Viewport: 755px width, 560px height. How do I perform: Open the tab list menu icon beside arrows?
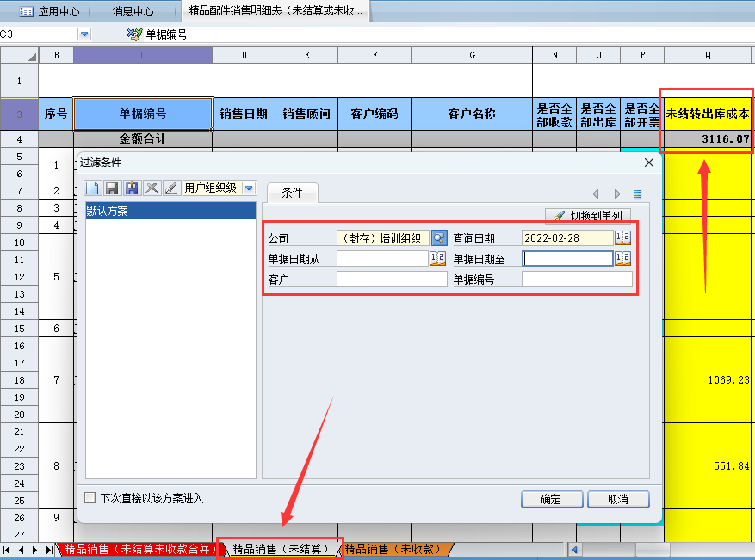(x=637, y=194)
